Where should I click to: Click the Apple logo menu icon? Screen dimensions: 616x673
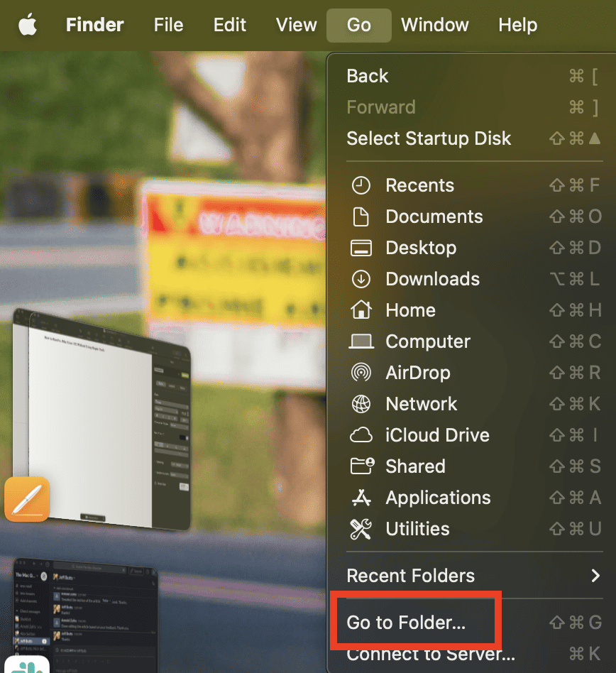point(28,26)
